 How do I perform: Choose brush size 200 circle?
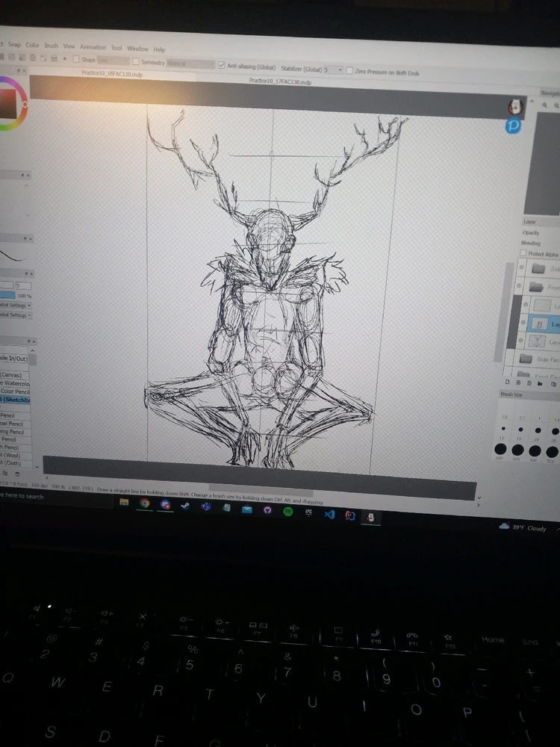tap(500, 449)
